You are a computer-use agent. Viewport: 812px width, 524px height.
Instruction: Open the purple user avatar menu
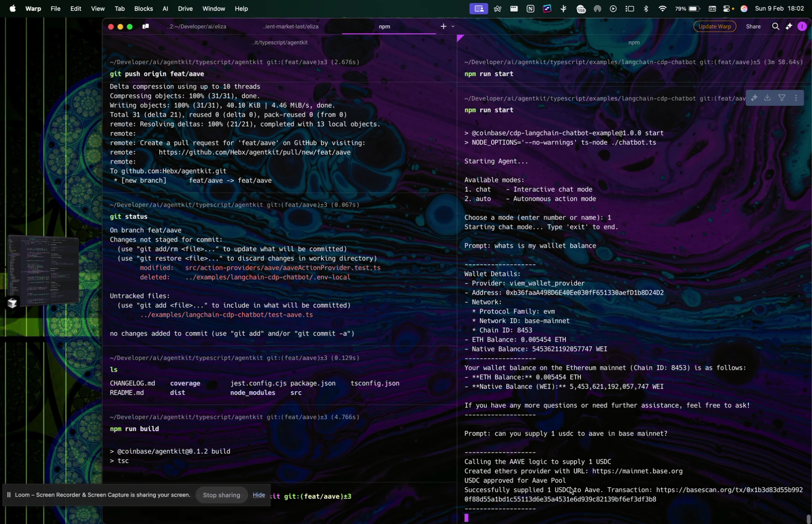tap(802, 26)
